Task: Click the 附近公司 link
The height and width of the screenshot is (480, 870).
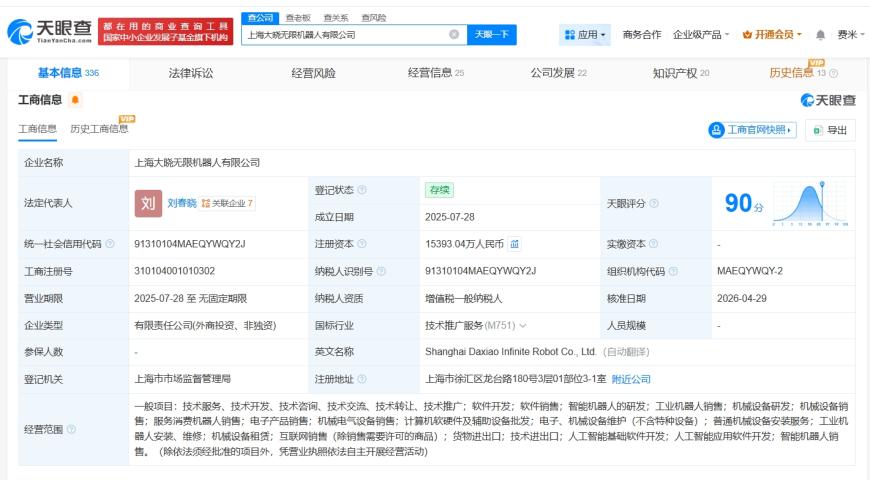Action: (x=631, y=379)
